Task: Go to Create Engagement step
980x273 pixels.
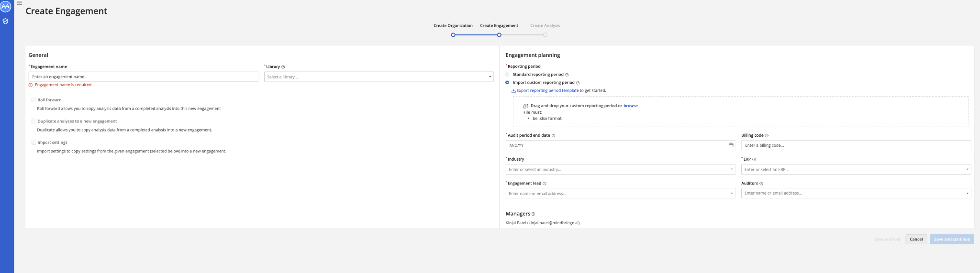Action: (x=499, y=26)
